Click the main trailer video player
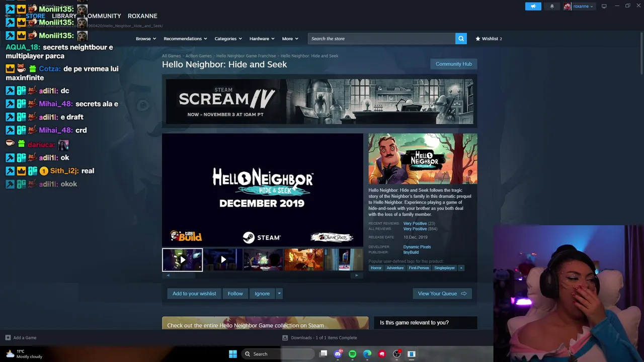Screen dimensions: 644x362 tap(262, 190)
